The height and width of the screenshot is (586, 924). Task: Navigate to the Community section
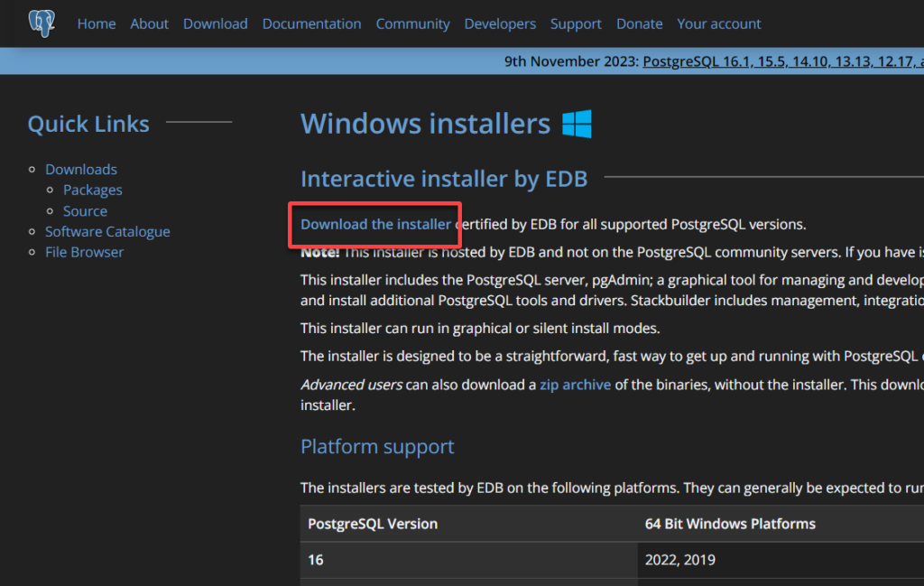tap(412, 24)
